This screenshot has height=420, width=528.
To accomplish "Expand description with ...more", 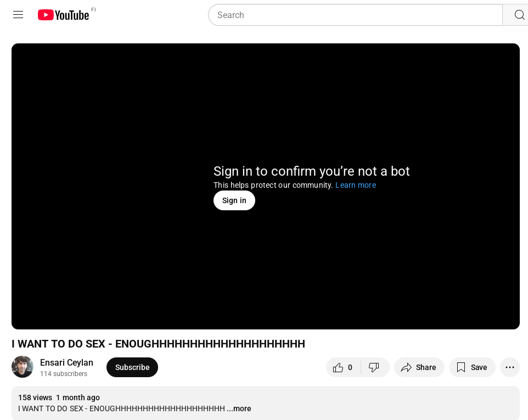I will [x=239, y=408].
